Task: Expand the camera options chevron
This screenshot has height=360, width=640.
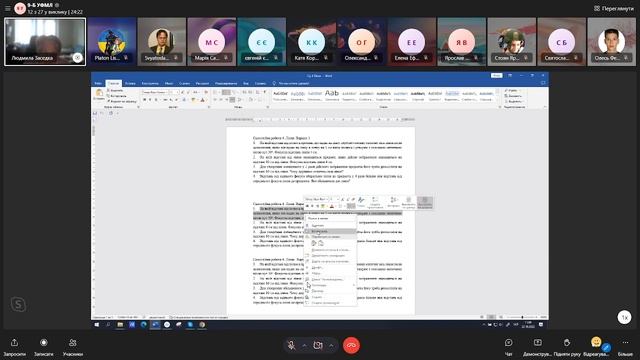Action: click(x=331, y=346)
